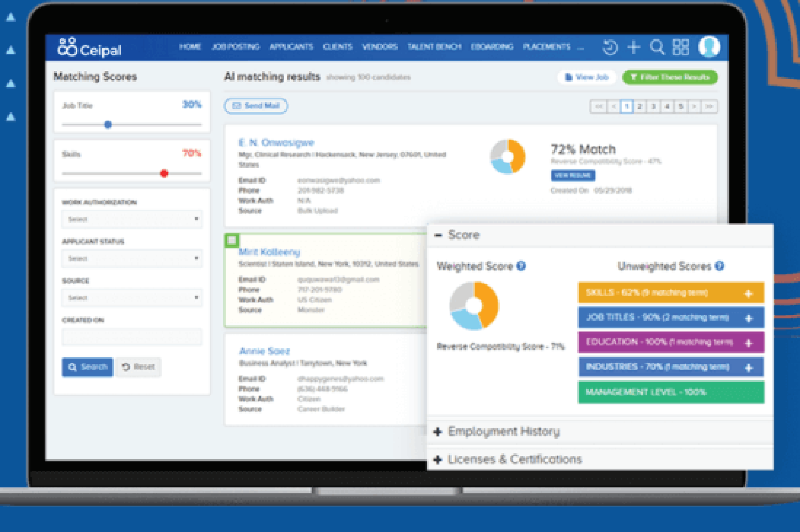This screenshot has height=532, width=800.
Task: Select the checkbox beside Mirit Kolleeny
Action: [232, 241]
